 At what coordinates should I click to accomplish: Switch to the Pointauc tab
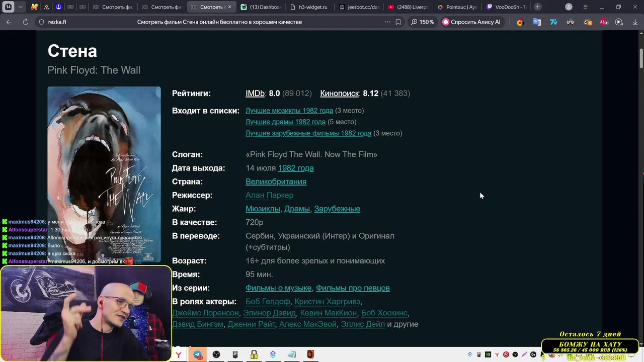point(458,7)
